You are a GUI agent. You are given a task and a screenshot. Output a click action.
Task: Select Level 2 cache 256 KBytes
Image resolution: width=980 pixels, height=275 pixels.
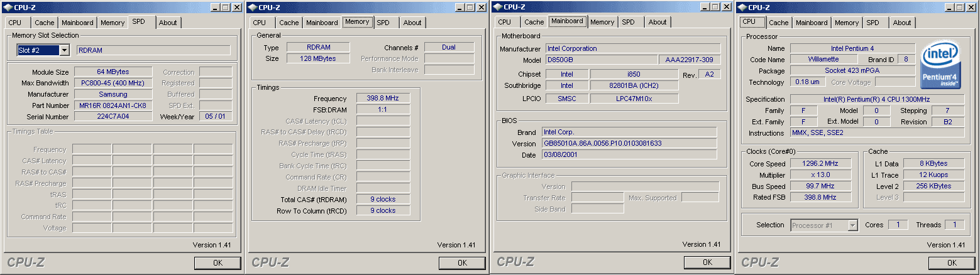point(934,186)
